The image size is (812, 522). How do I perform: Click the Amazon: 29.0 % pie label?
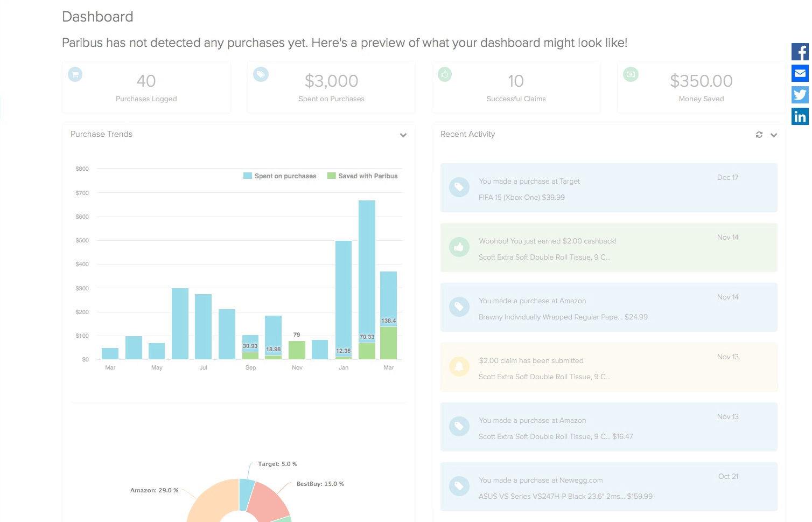pyautogui.click(x=154, y=490)
